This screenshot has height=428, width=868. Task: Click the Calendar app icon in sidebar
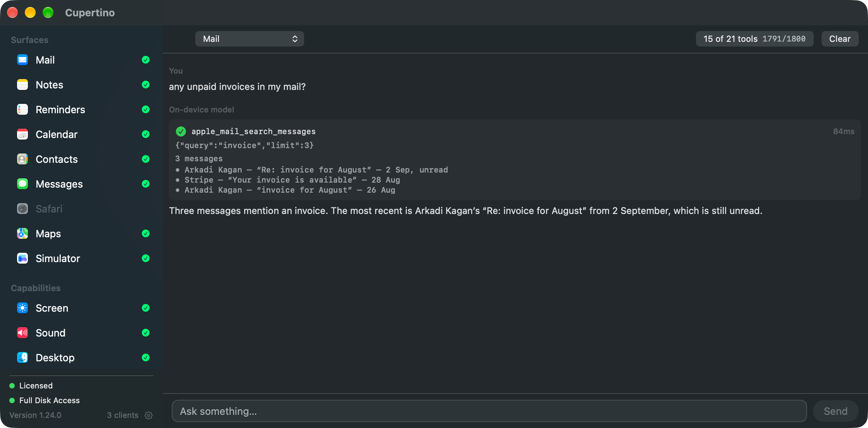coord(22,134)
